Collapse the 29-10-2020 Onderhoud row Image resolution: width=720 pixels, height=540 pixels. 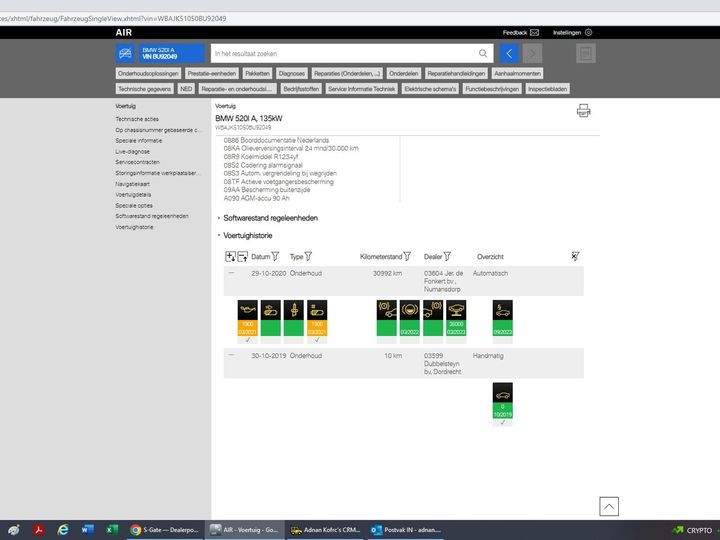(x=231, y=273)
